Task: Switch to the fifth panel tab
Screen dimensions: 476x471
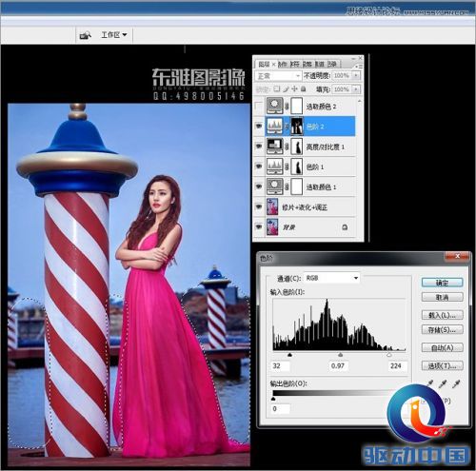Action: click(x=320, y=64)
